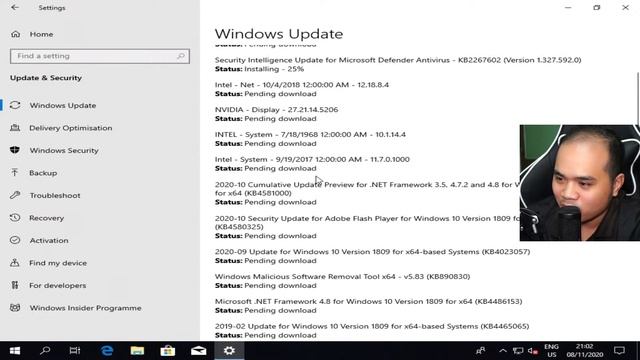This screenshot has width=640, height=360.
Task: Open taskbar search
Action: [45, 351]
